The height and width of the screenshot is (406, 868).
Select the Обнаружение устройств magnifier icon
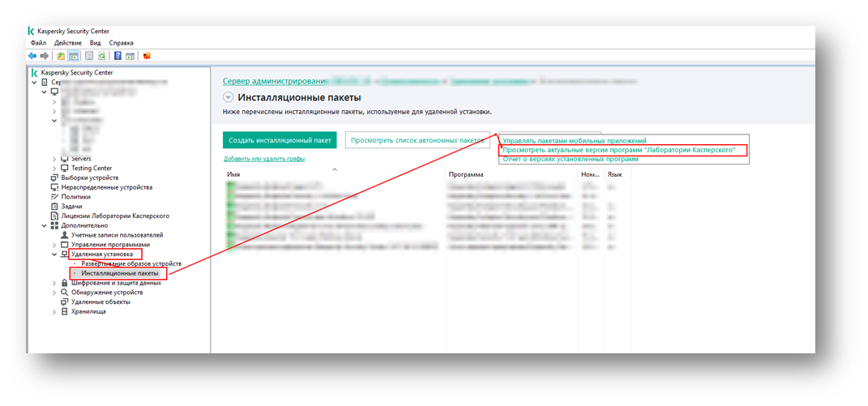(64, 293)
